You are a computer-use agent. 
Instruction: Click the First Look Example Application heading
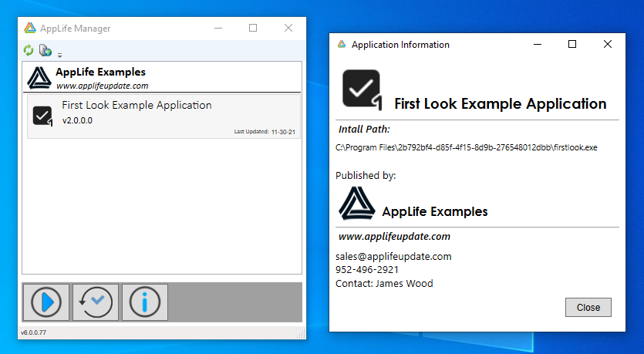[x=501, y=104]
